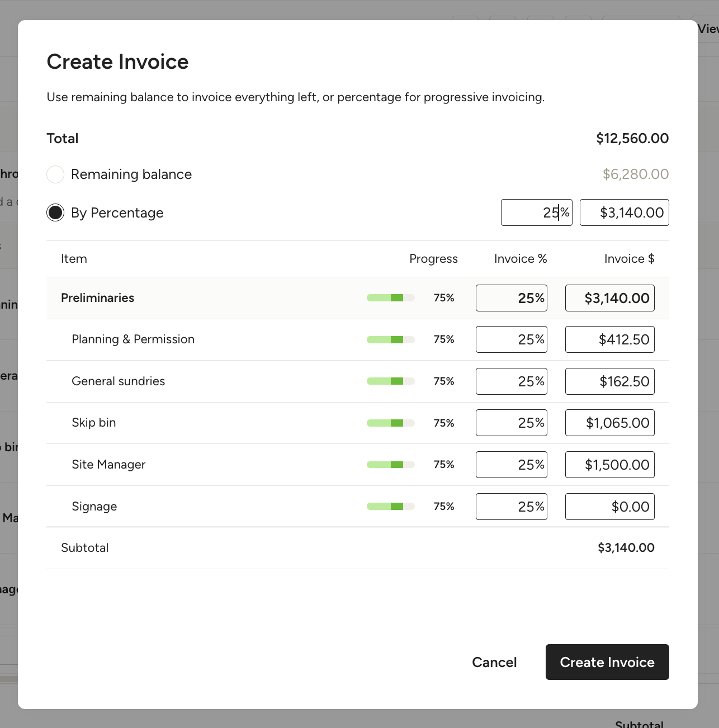Click the Signage progress bar
This screenshot has height=728, width=719.
[390, 507]
